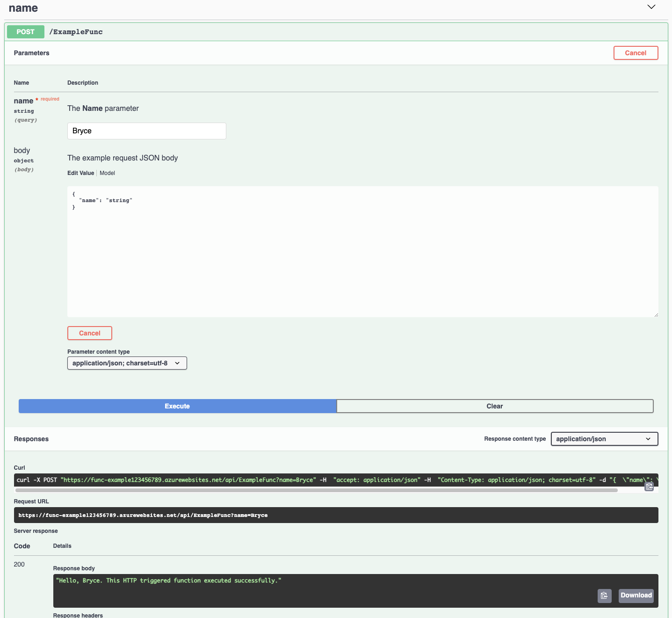Viewport: 672px width, 618px height.
Task: Download the response body
Action: coord(636,596)
